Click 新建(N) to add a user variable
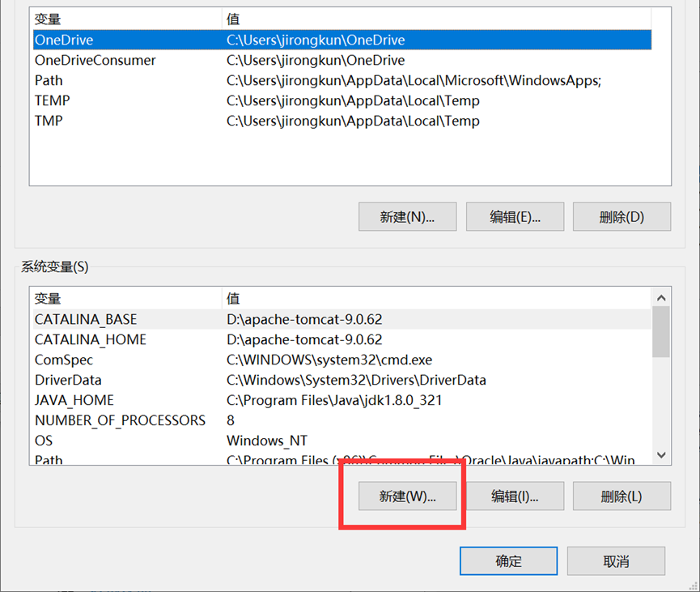The image size is (700, 592). pyautogui.click(x=407, y=216)
